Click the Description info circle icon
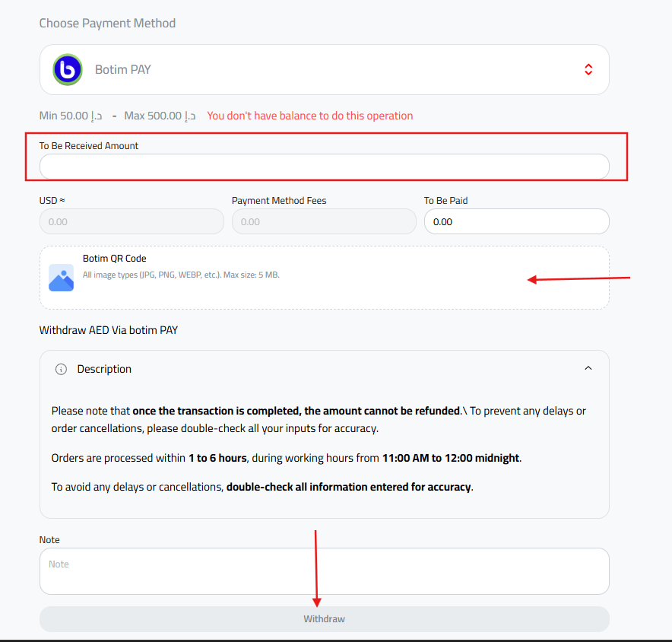672x642 pixels. point(62,369)
